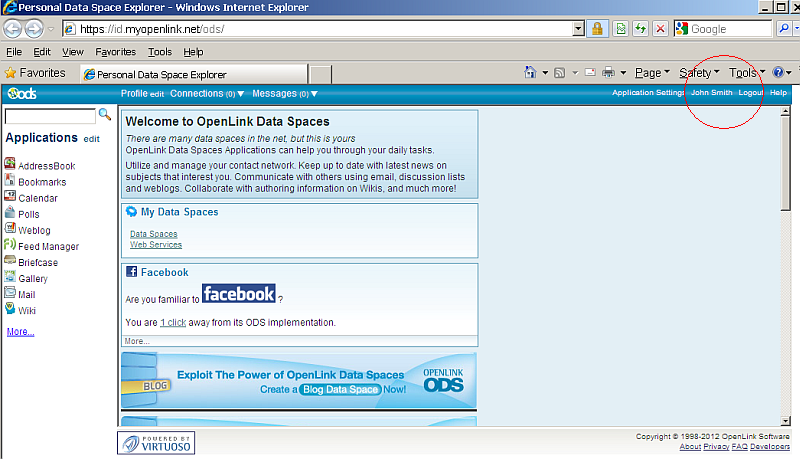800x459 pixels.
Task: Click the Logout link
Action: pos(750,93)
